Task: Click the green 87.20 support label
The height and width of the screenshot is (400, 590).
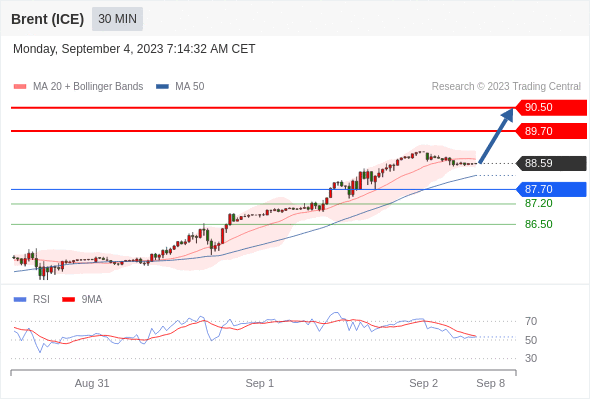Action: [x=538, y=204]
